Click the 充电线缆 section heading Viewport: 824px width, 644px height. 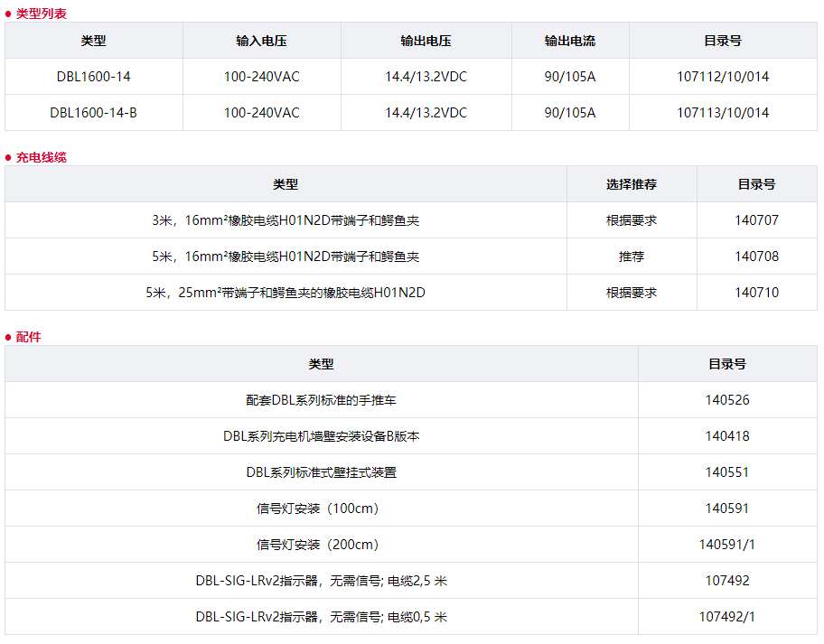pos(41,157)
